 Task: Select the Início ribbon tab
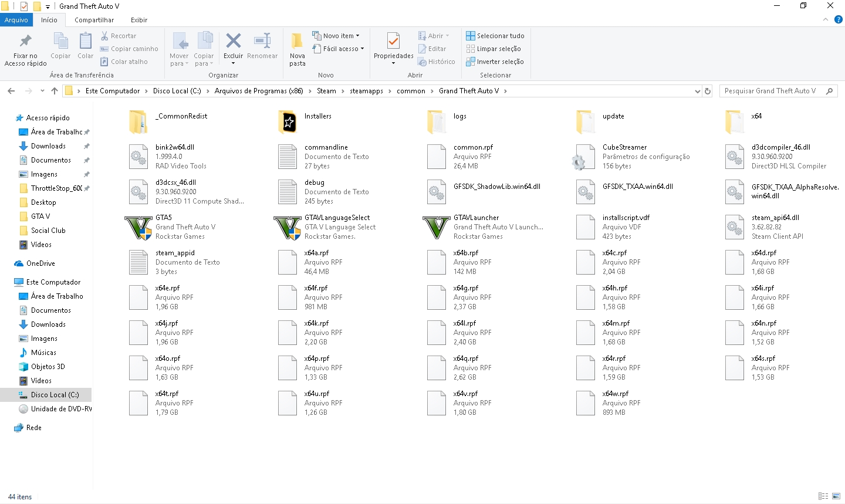point(49,20)
